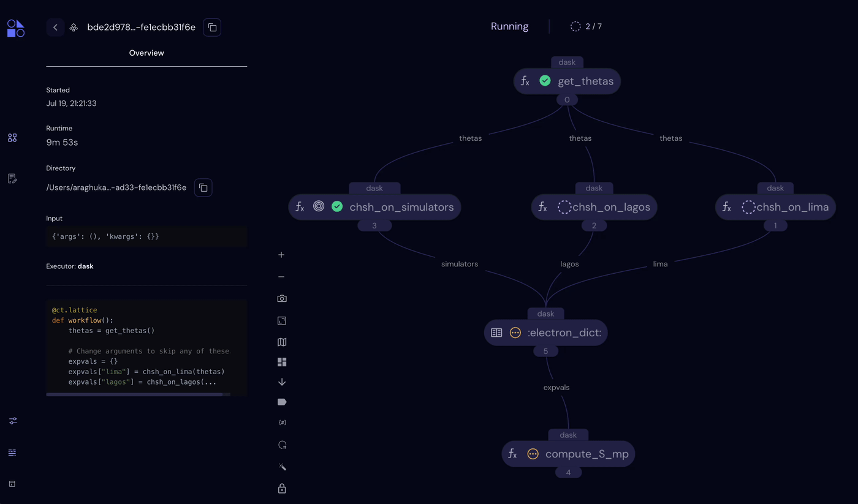Viewport: 858px width, 504px height.
Task: Copy the dispatch ID bde2d978
Action: coord(212,28)
